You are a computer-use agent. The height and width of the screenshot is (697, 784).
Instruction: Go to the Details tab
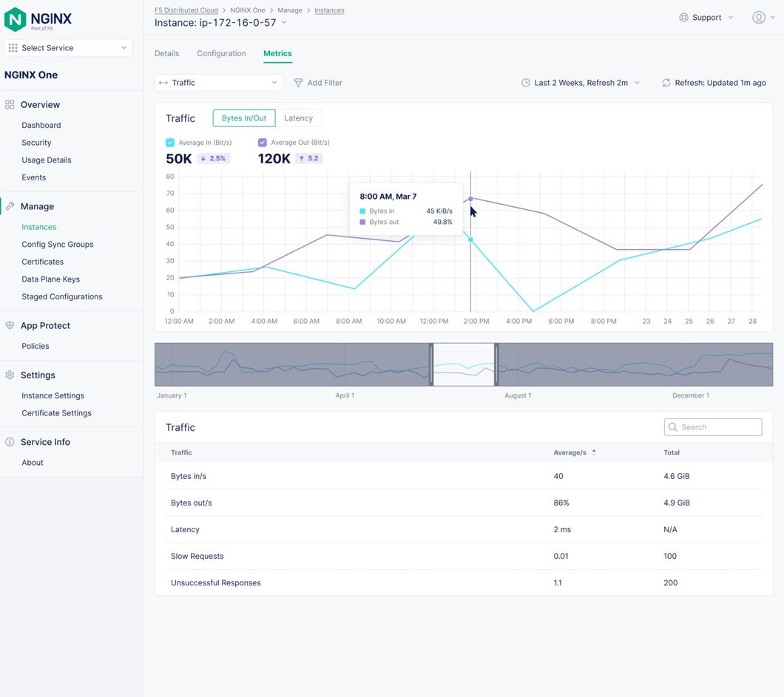click(166, 53)
